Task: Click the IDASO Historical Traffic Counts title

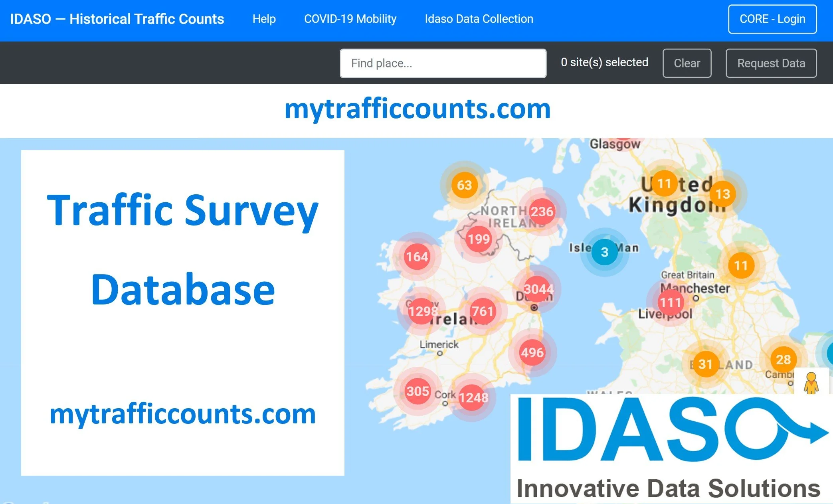Action: (117, 19)
